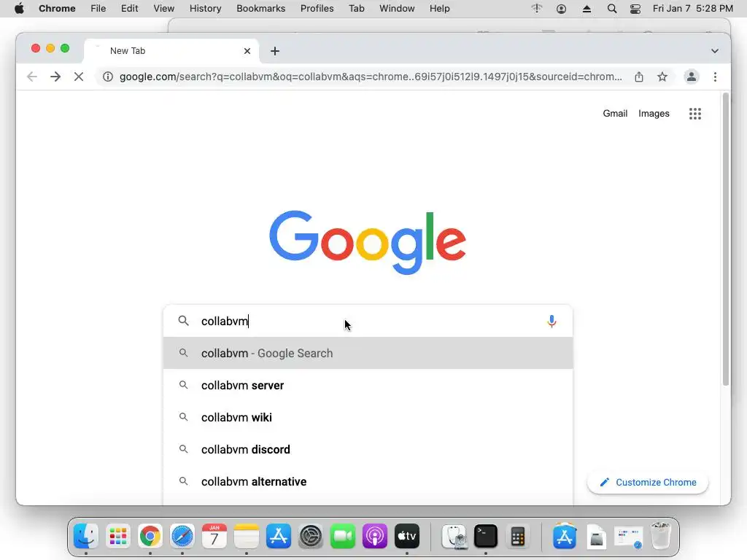
Task: Open Calculator from the Dock
Action: pyautogui.click(x=518, y=536)
